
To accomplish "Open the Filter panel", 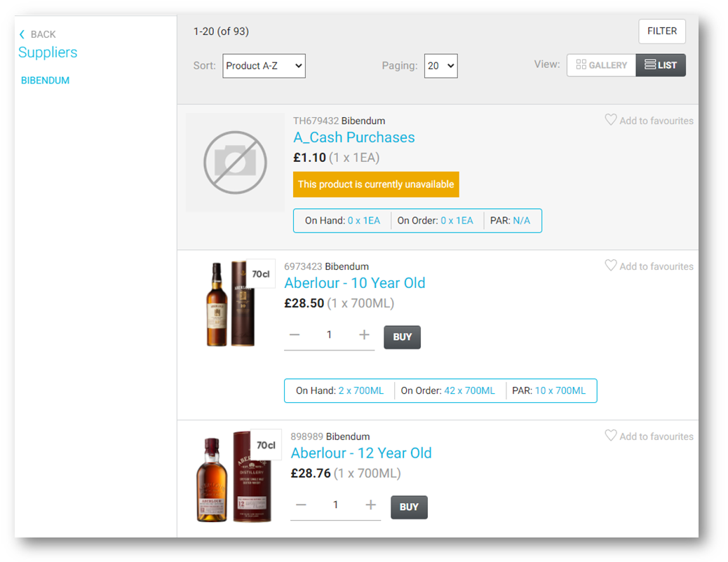I will [x=662, y=31].
